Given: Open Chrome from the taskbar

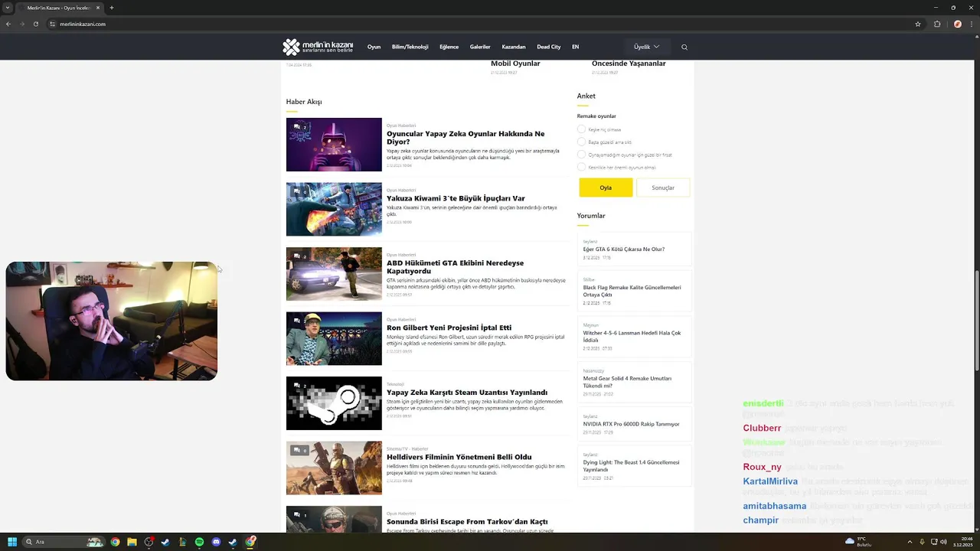Looking at the screenshot, I should tap(115, 542).
